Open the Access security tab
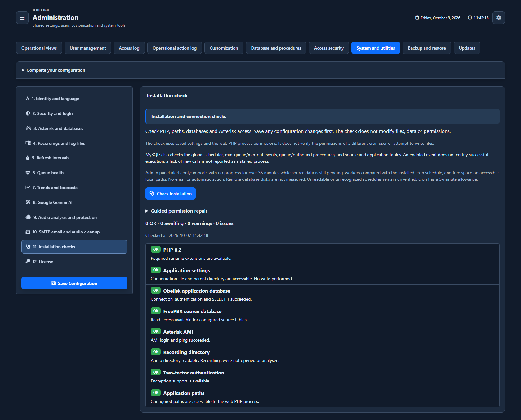Image resolution: width=521 pixels, height=420 pixels. point(329,48)
